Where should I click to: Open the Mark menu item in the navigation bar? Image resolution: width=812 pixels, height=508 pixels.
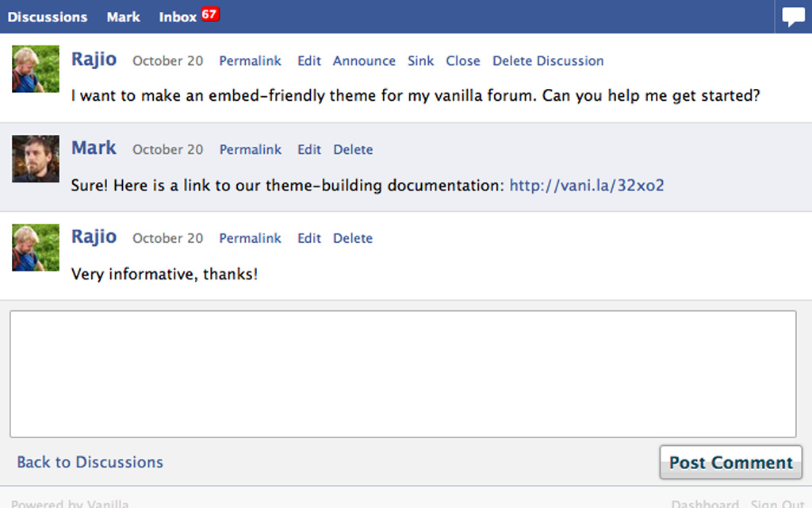coord(123,17)
